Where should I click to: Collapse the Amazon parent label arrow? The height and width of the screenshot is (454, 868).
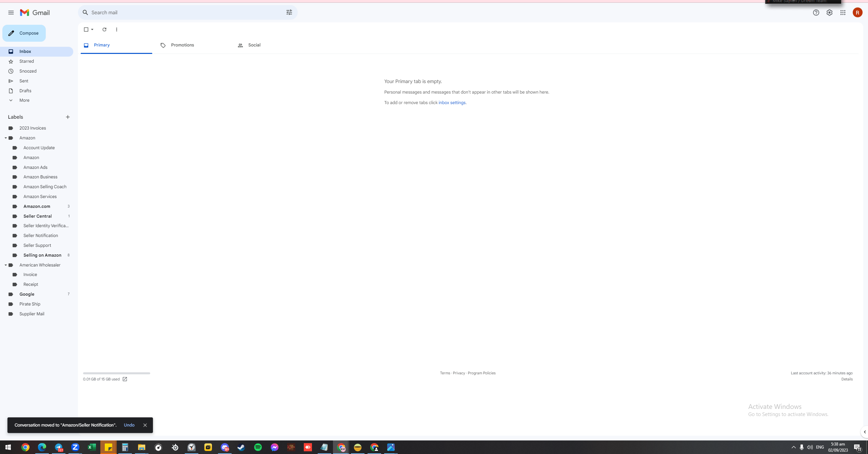click(5, 138)
